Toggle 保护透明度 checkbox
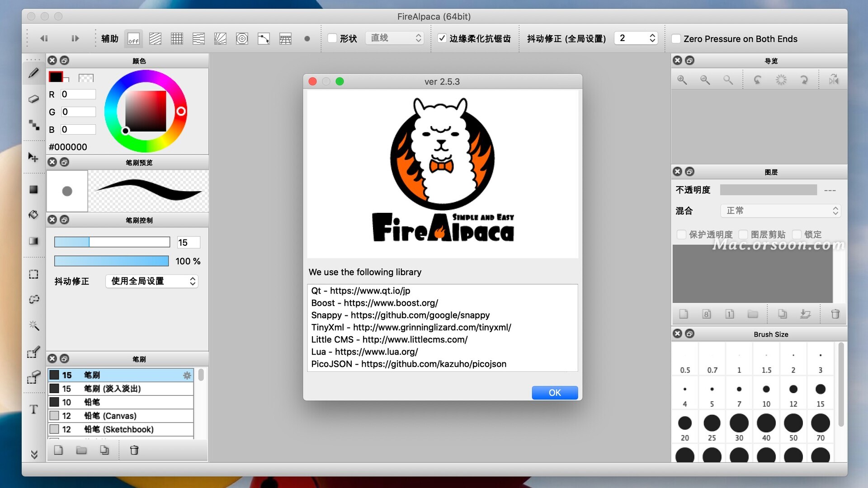The width and height of the screenshot is (868, 488). point(681,235)
